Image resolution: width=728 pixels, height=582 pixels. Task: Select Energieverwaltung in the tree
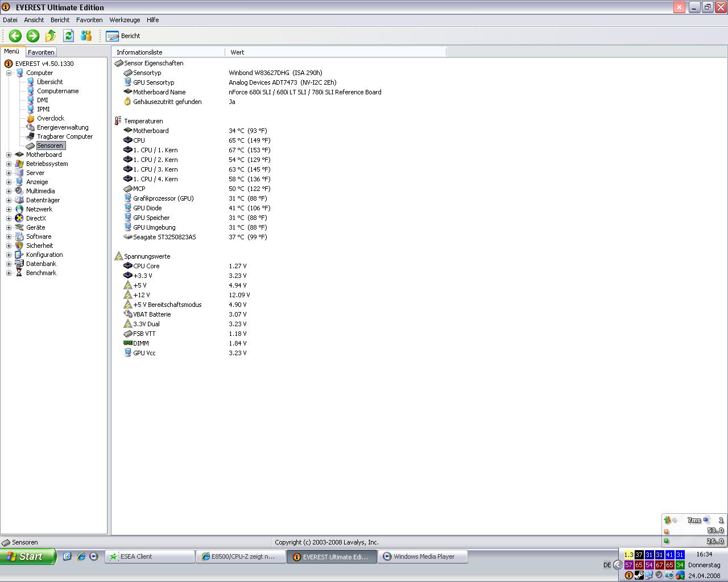(63, 127)
